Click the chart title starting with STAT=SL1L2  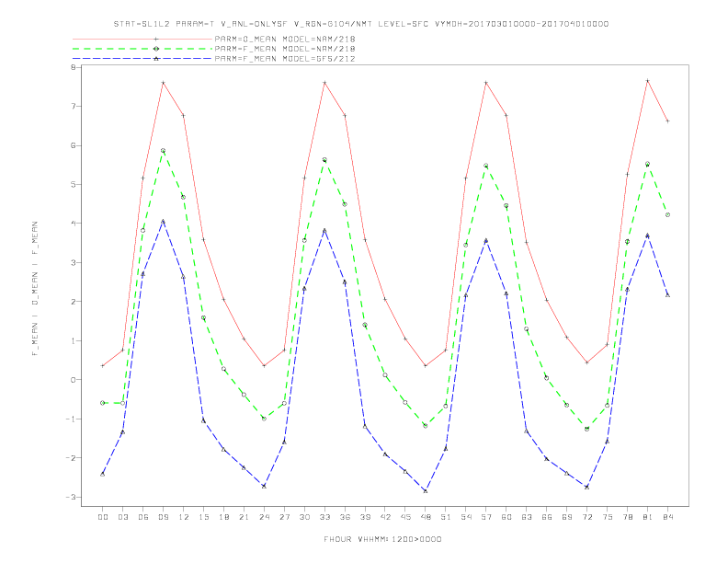[361, 24]
